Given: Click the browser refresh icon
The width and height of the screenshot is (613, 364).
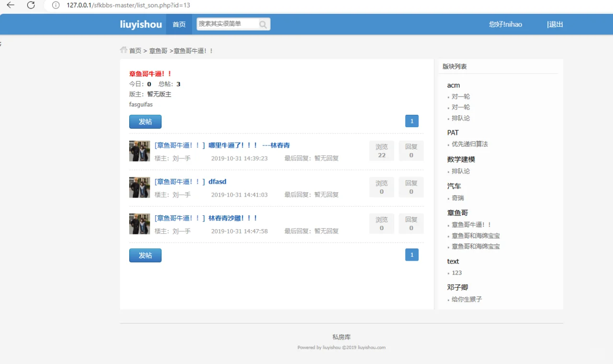Looking at the screenshot, I should pyautogui.click(x=31, y=6).
